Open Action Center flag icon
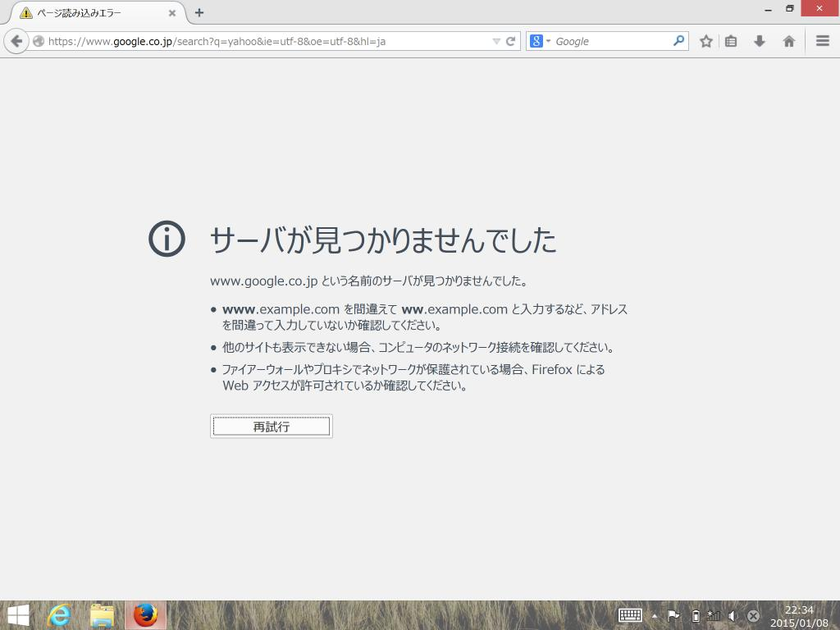The image size is (840, 630). (x=673, y=615)
